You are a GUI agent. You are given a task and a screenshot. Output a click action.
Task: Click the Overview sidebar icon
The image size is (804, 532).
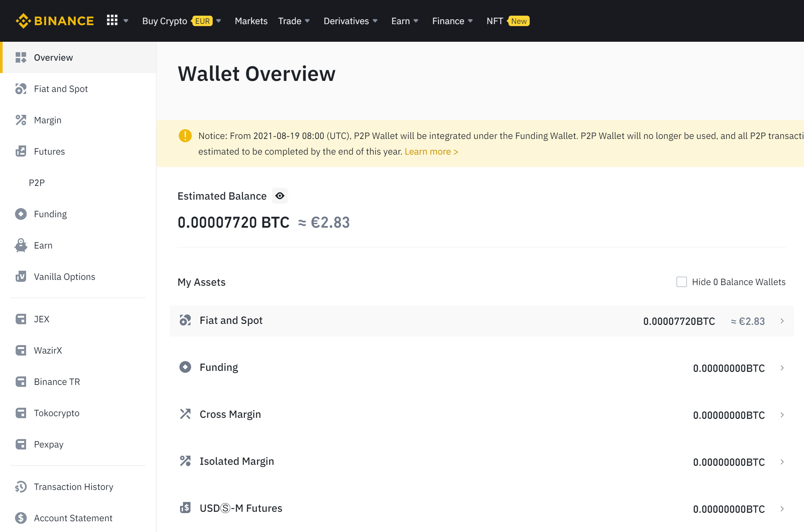21,57
